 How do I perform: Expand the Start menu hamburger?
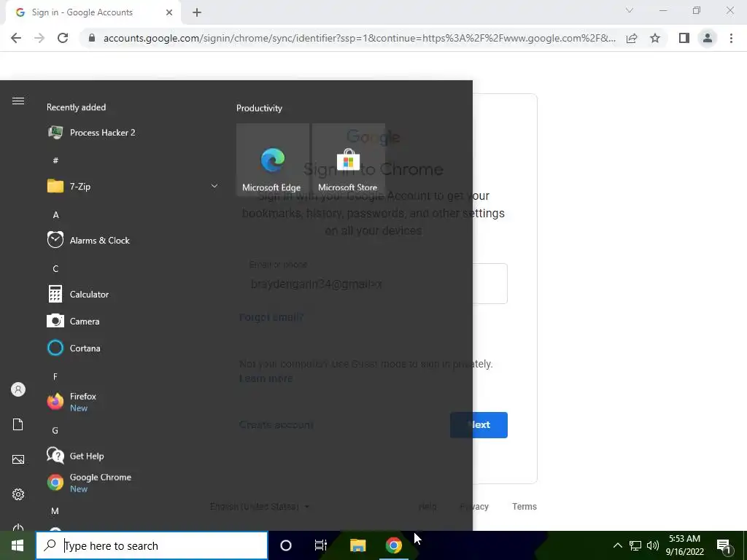(18, 101)
